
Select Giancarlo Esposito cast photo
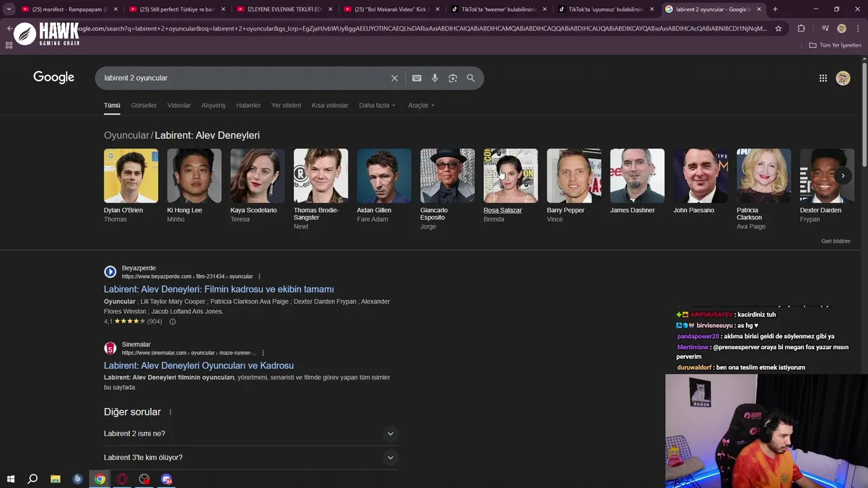(x=448, y=176)
